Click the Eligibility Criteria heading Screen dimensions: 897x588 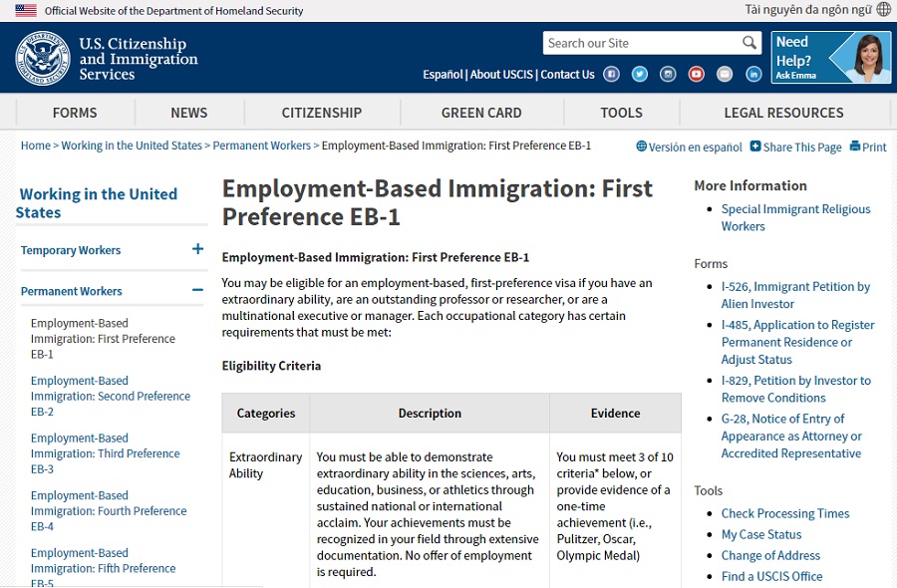click(x=271, y=366)
